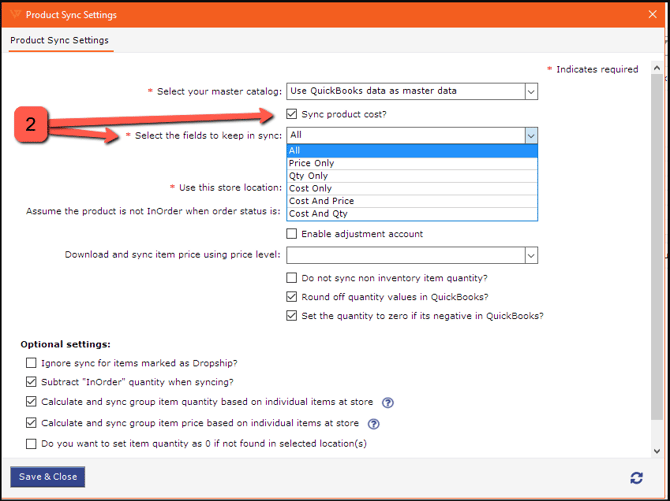670x501 pixels.
Task: Uncheck Round off quantity values in QuickBooks
Action: point(291,297)
